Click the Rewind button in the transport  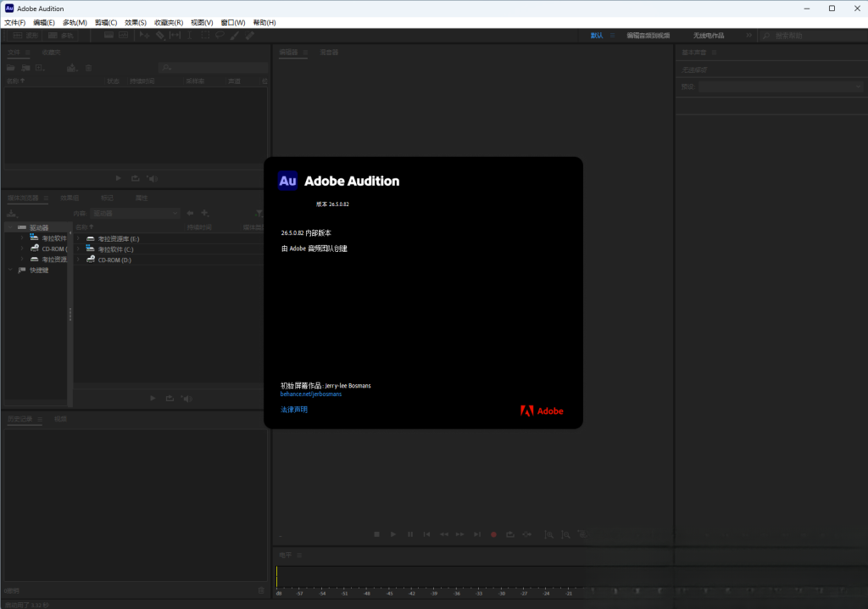444,534
